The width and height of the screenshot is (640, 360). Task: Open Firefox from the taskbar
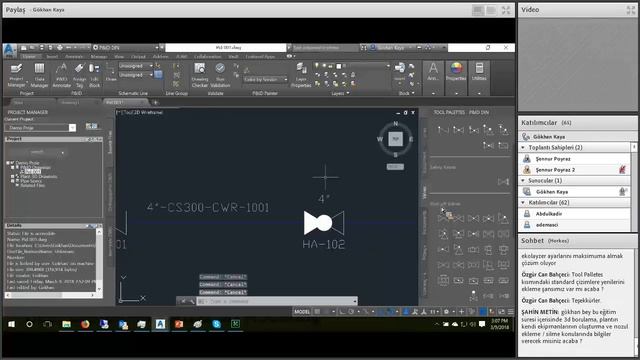[85, 324]
